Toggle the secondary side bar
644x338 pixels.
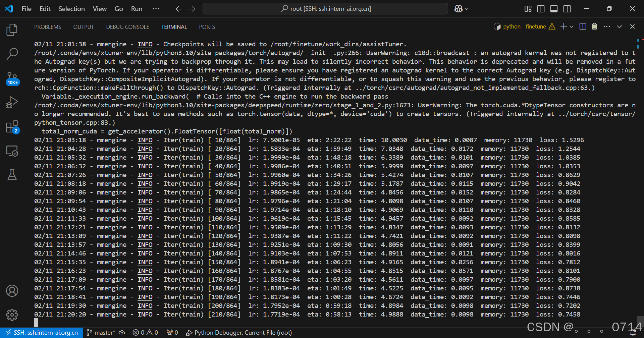click(567, 9)
